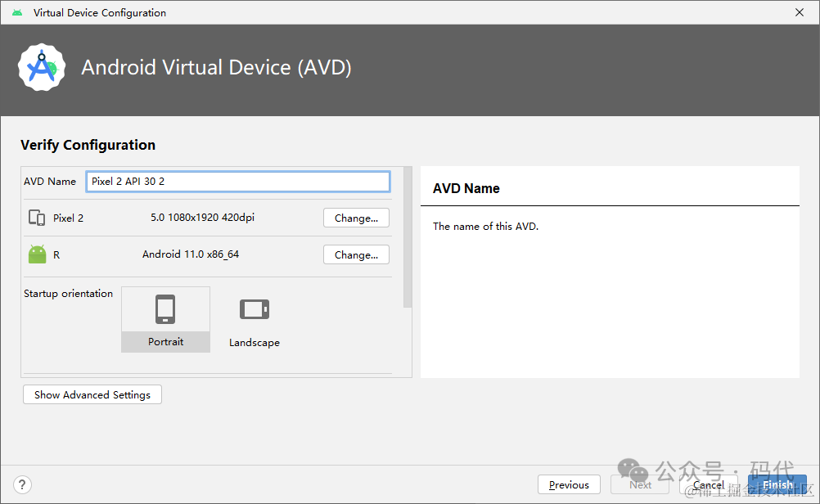Select Landscape startup orientation
Image resolution: width=820 pixels, height=504 pixels.
[x=255, y=319]
